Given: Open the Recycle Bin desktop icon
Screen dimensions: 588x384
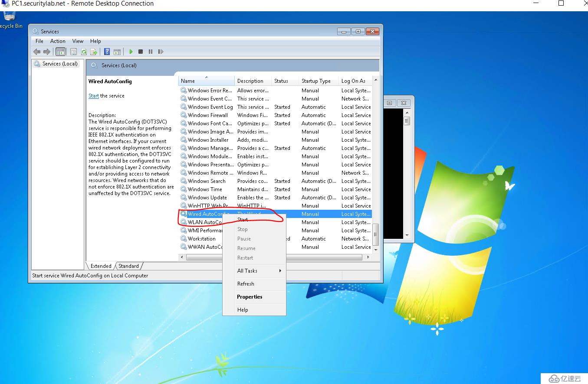Looking at the screenshot, I should [x=10, y=17].
